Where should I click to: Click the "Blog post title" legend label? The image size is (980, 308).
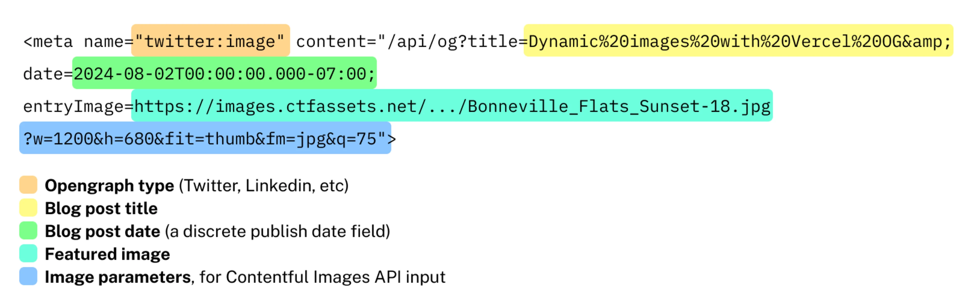coord(101,208)
